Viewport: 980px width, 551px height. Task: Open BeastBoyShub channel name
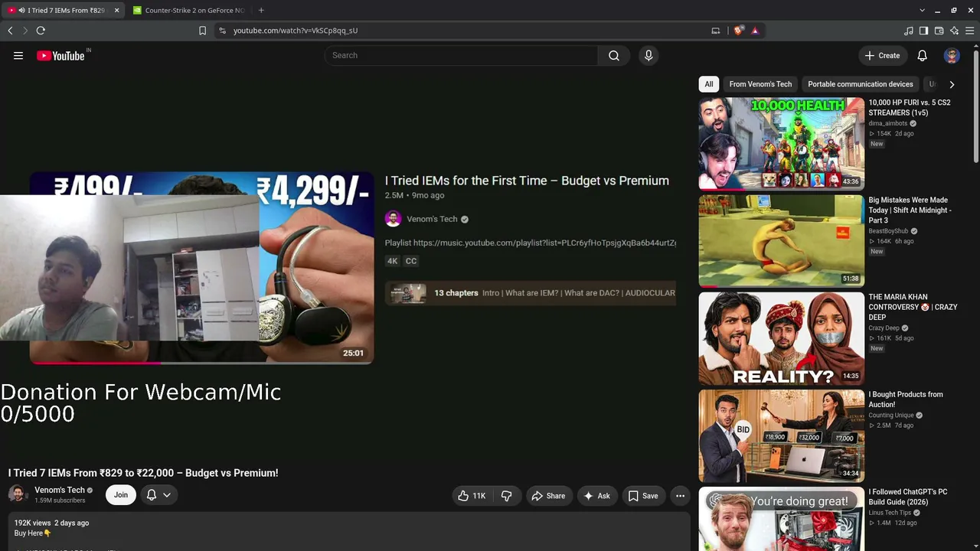click(888, 231)
